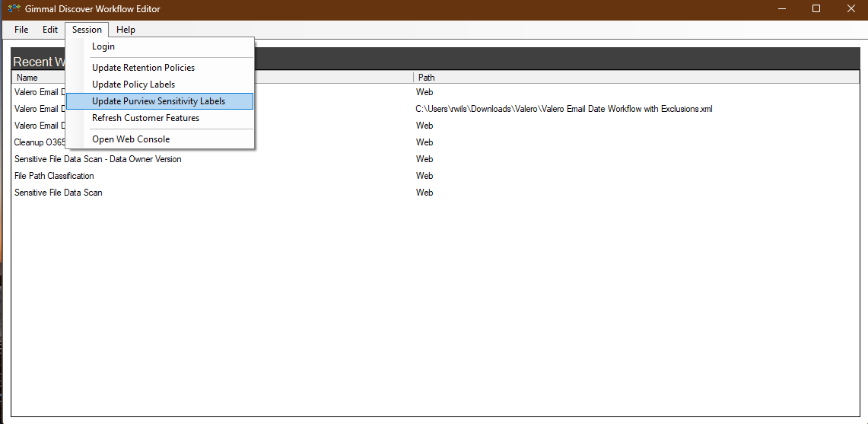This screenshot has height=424, width=868.
Task: Minimize the Workflow Editor window
Action: click(781, 9)
